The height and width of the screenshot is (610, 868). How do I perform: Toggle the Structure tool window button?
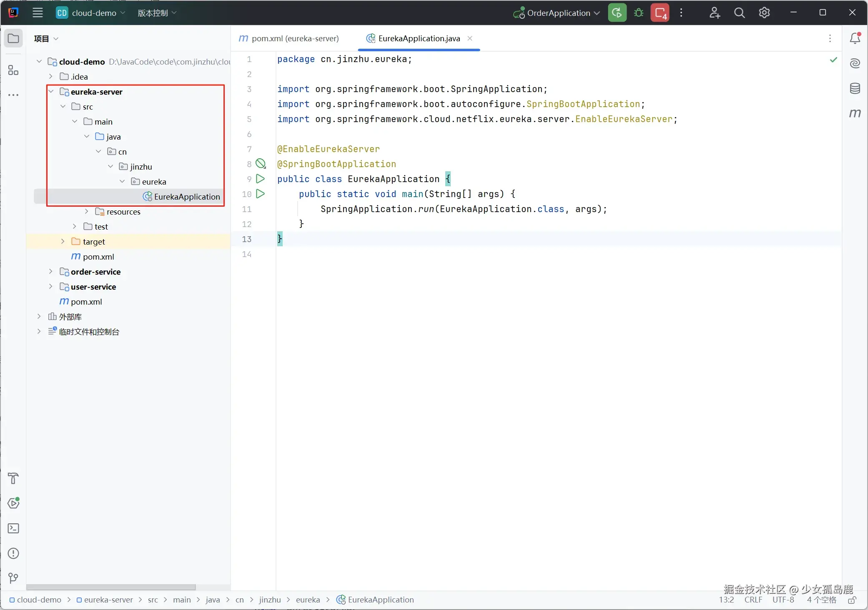[13, 70]
